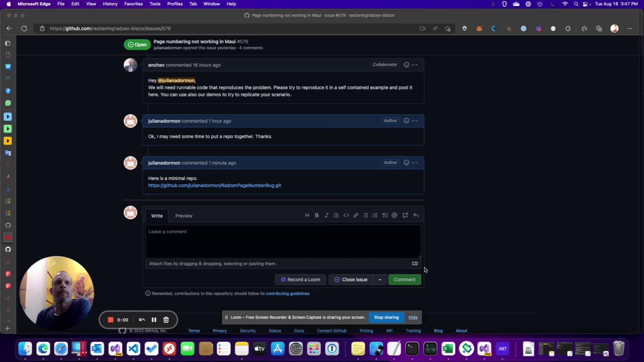The height and width of the screenshot is (362, 644).
Task: Open the julianadormon author link on '1 hour ago' comment
Action: 164,121
